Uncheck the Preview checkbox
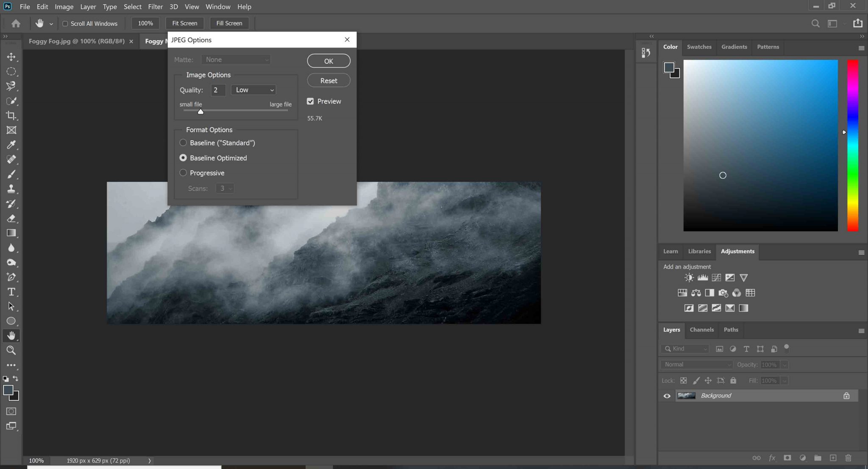 (311, 101)
